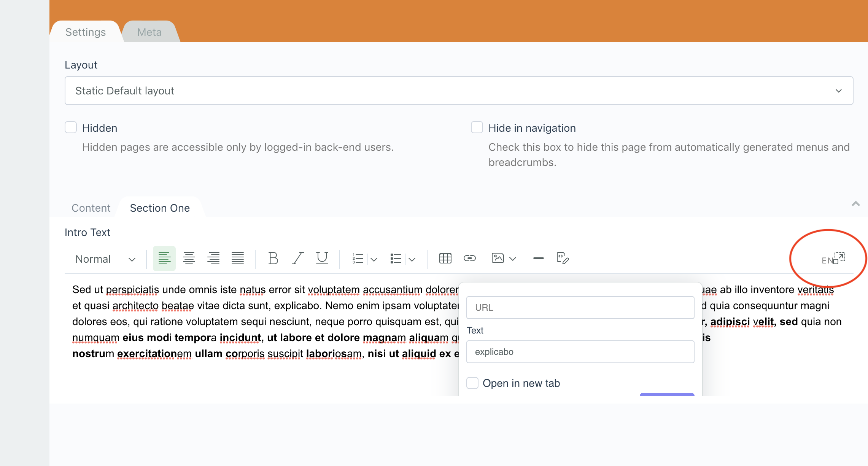Insert a horizontal rule

pyautogui.click(x=538, y=258)
